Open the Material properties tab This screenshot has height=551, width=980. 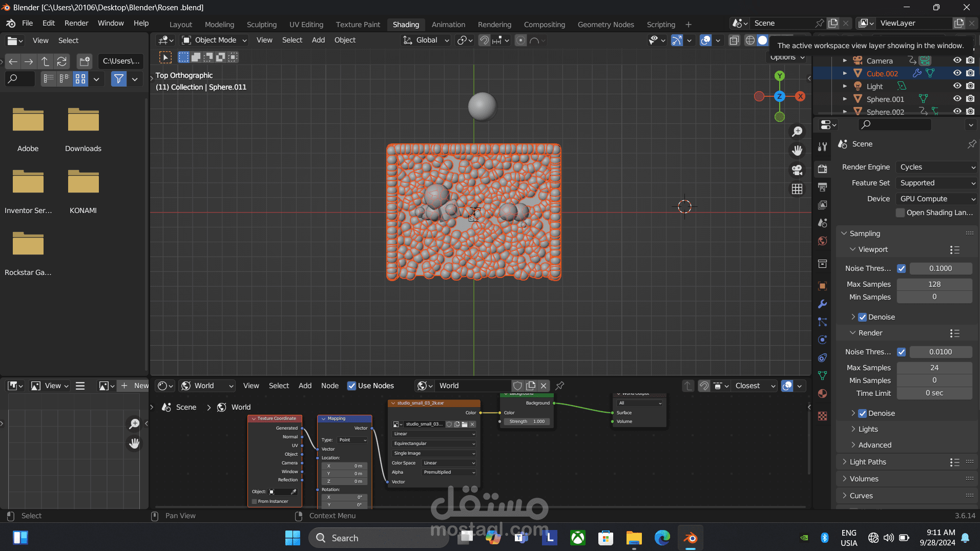pos(822,393)
